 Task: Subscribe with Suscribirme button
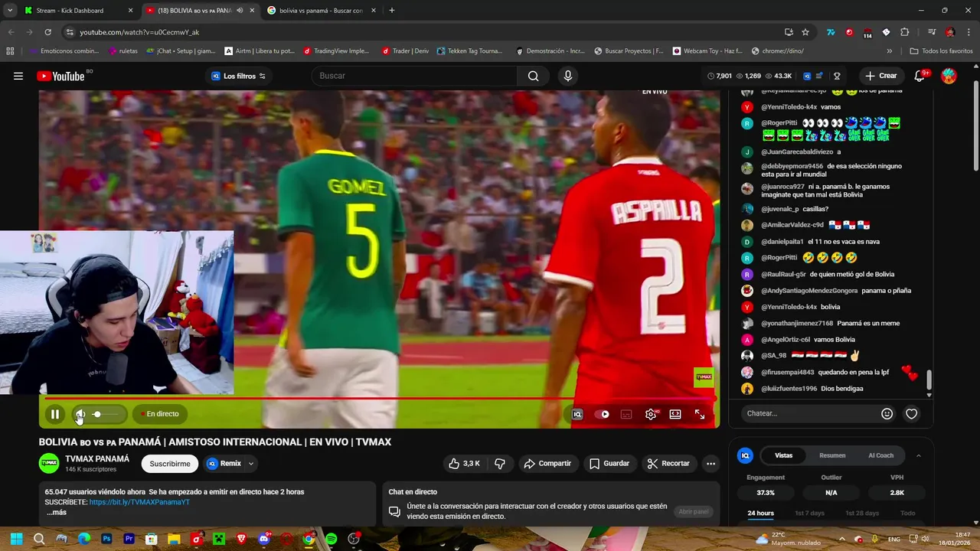(170, 463)
